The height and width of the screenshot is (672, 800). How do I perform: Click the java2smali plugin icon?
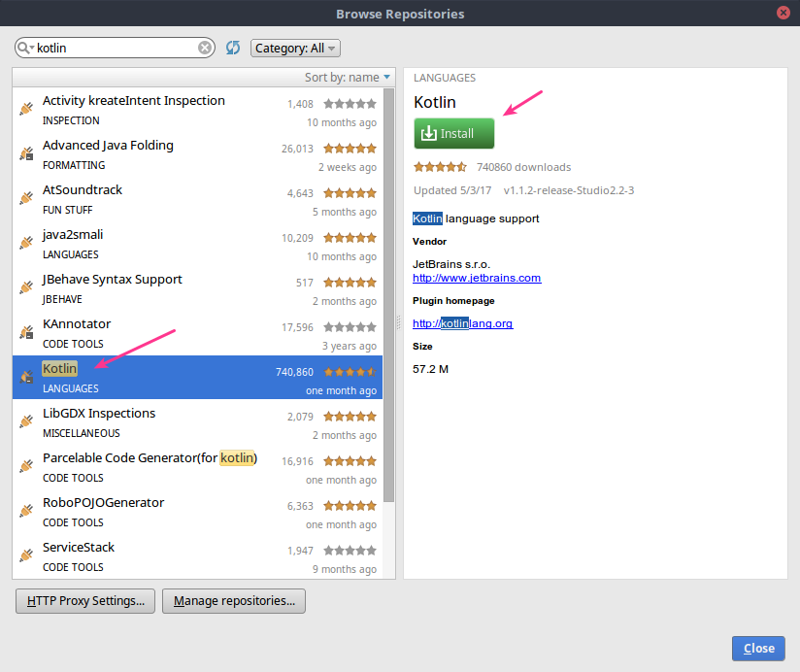coord(26,244)
